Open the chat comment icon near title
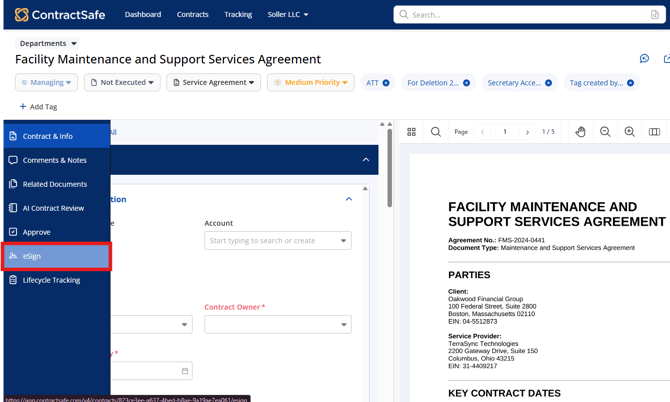The image size is (670, 402). tap(644, 59)
